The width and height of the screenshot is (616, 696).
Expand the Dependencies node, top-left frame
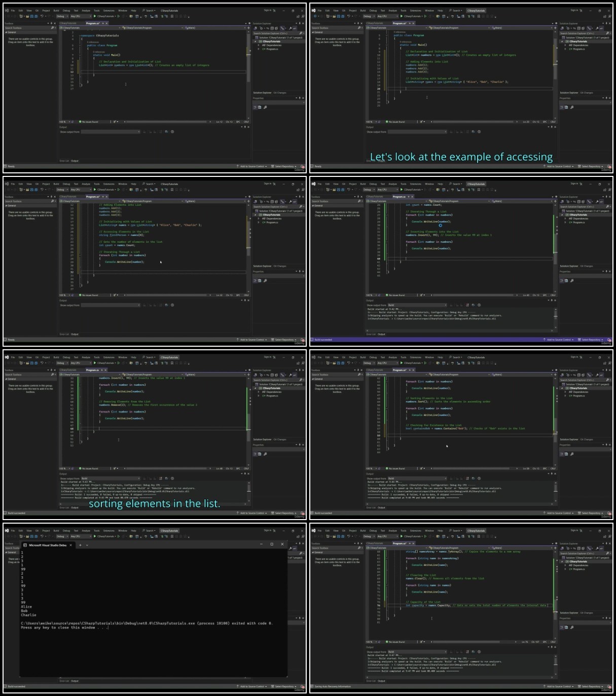(x=259, y=45)
